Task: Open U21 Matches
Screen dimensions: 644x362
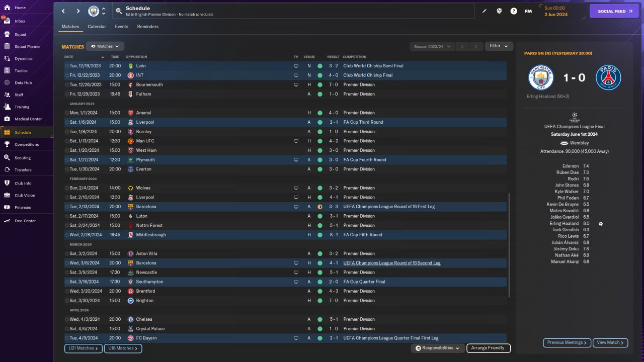Action: 83,348
